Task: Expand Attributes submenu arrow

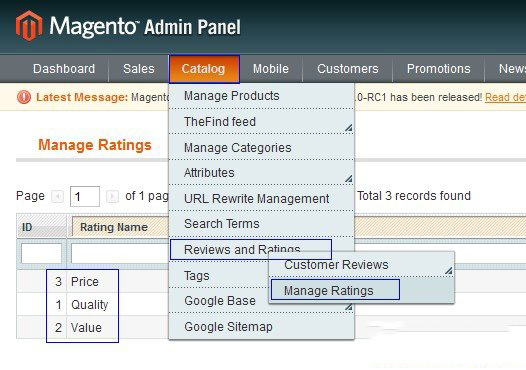Action: click(x=349, y=179)
